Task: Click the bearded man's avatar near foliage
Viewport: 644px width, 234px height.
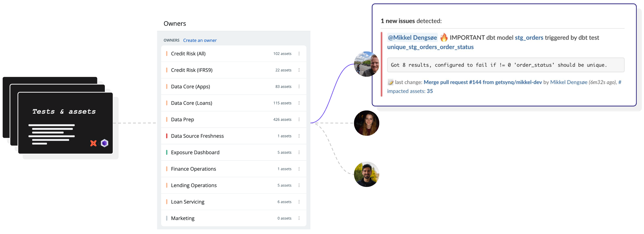Action: (x=366, y=175)
